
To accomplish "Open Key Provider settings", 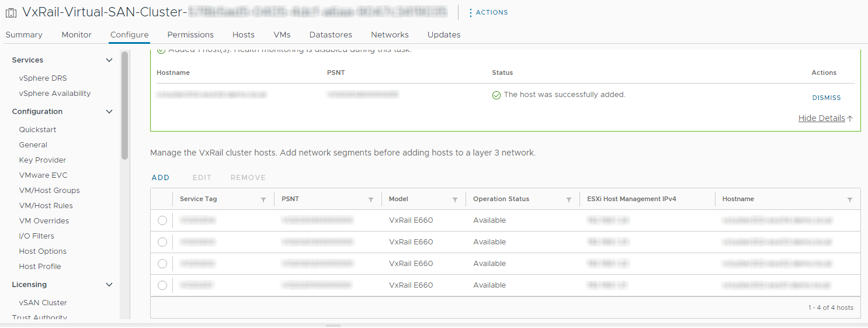I will pos(43,160).
